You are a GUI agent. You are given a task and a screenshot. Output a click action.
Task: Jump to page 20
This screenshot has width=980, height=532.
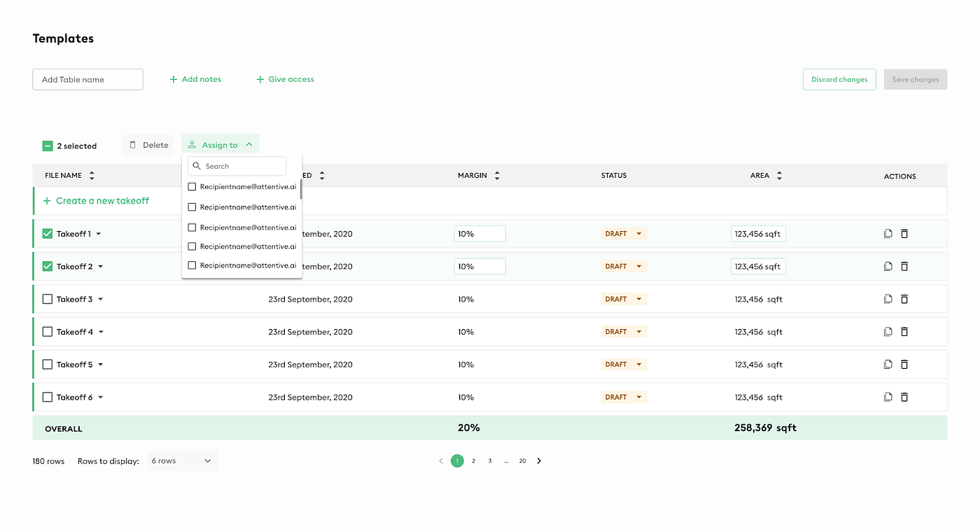pyautogui.click(x=522, y=461)
